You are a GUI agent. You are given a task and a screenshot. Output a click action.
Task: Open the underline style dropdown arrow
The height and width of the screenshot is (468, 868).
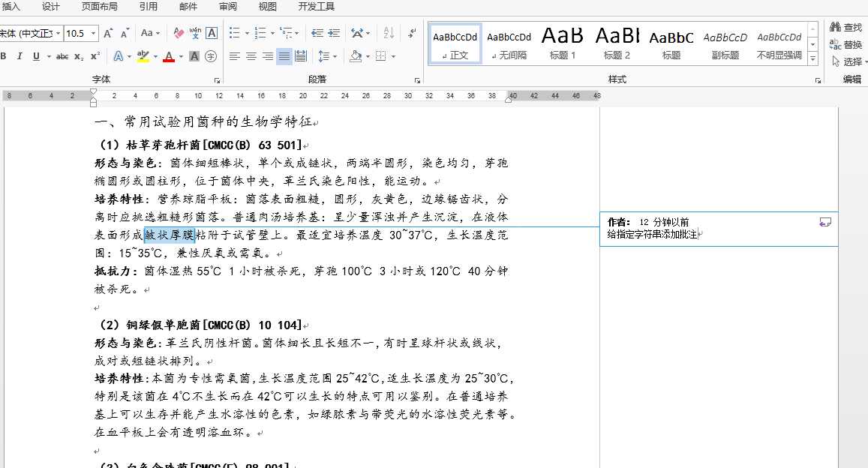tap(49, 56)
